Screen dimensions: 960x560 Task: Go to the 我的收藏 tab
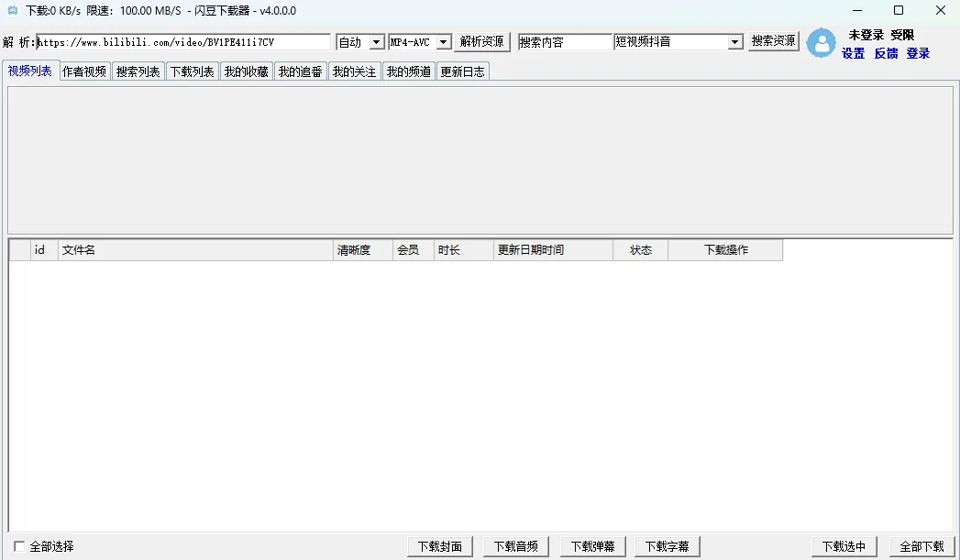click(x=246, y=71)
